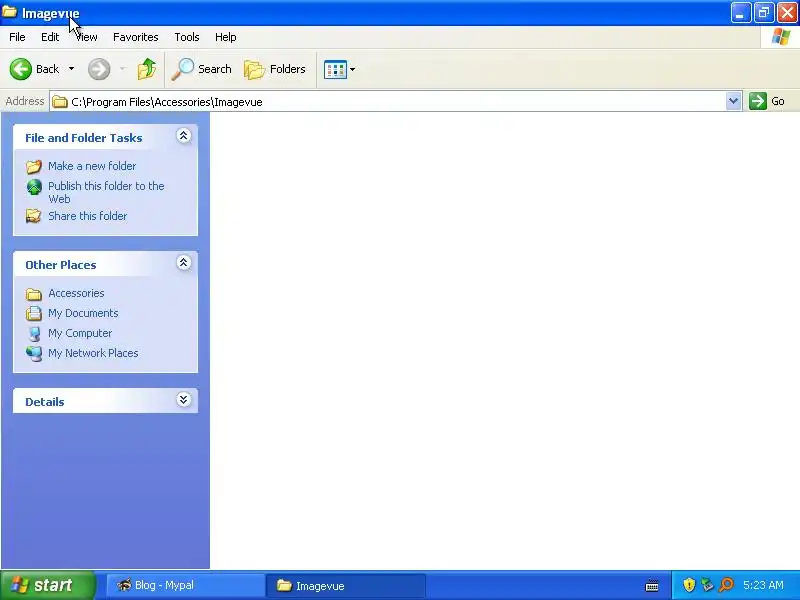
Task: Click the on-screen keyboard tray icon
Action: click(x=652, y=586)
